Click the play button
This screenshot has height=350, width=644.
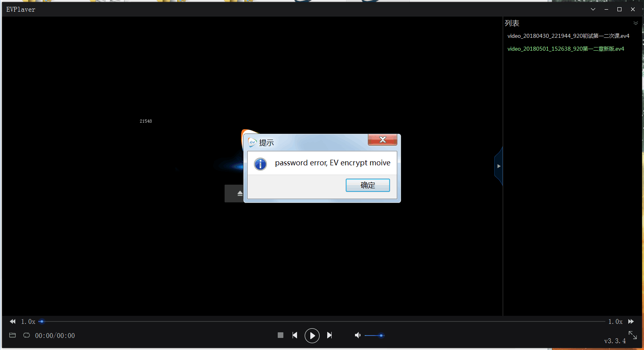pos(312,336)
